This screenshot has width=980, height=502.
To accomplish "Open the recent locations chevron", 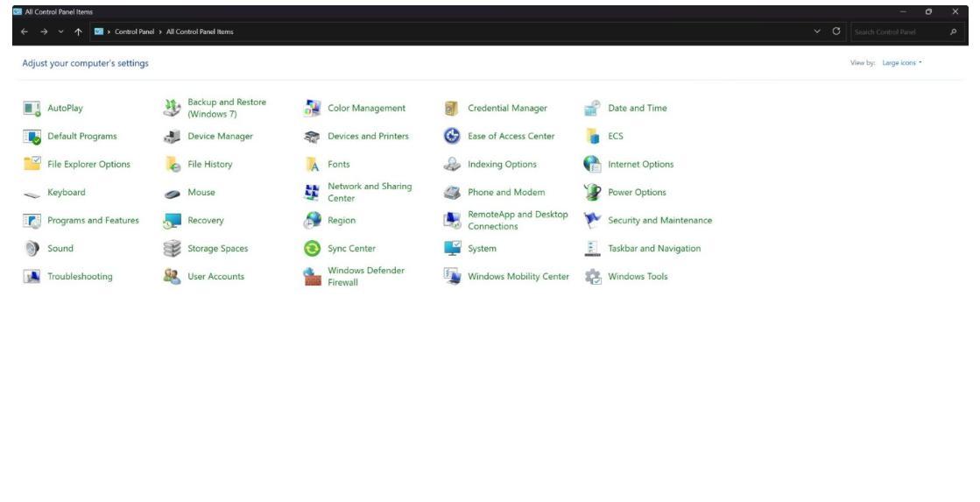I will [60, 32].
